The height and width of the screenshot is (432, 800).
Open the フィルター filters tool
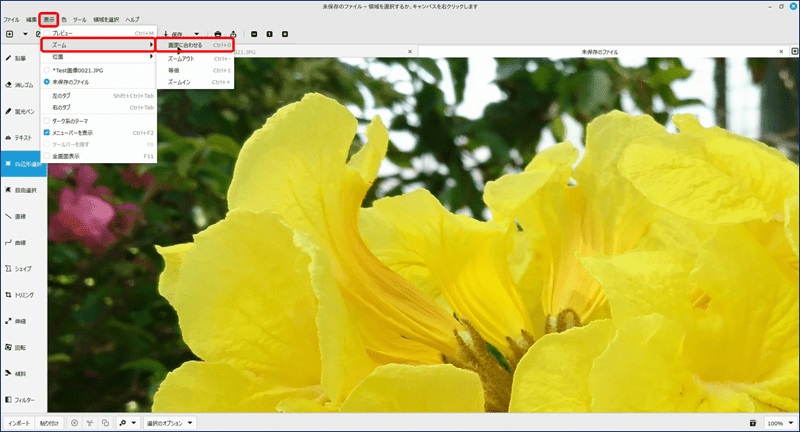[23, 400]
